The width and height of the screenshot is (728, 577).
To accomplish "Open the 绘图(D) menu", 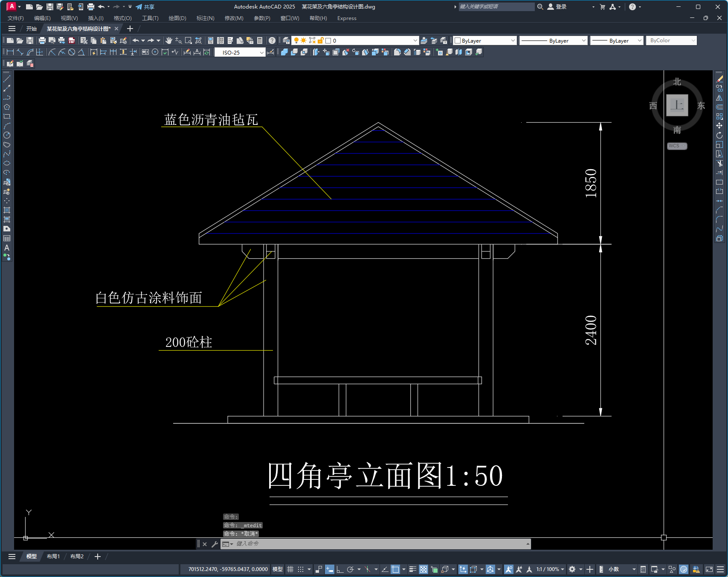I will coord(177,18).
